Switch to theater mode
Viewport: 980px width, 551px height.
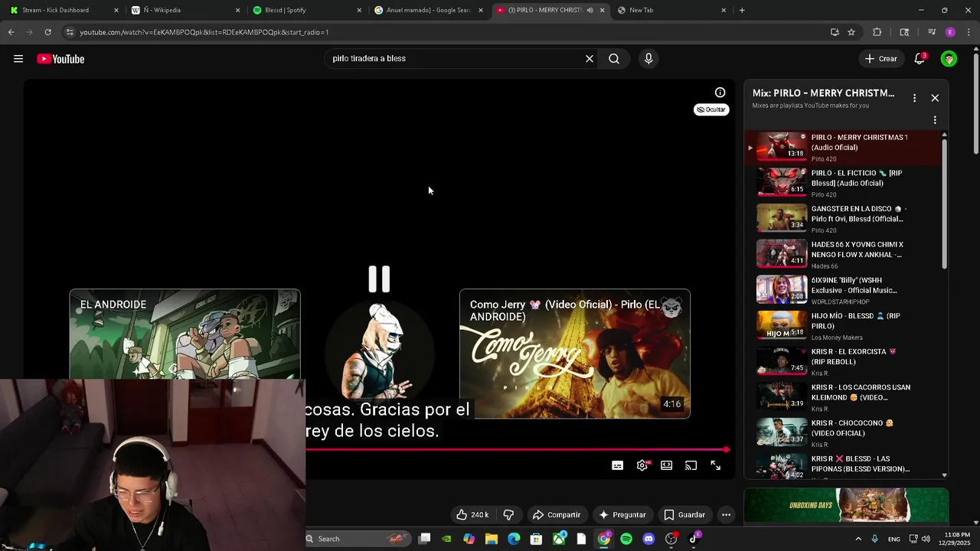tap(667, 465)
